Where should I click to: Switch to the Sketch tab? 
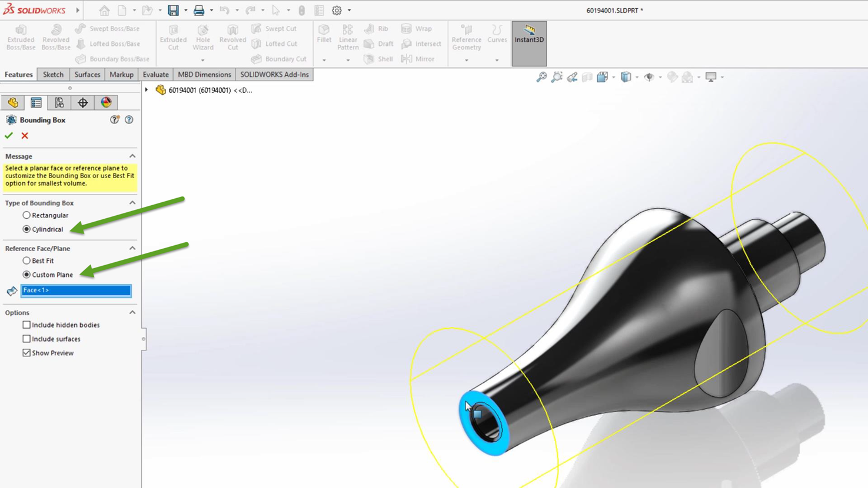click(53, 75)
